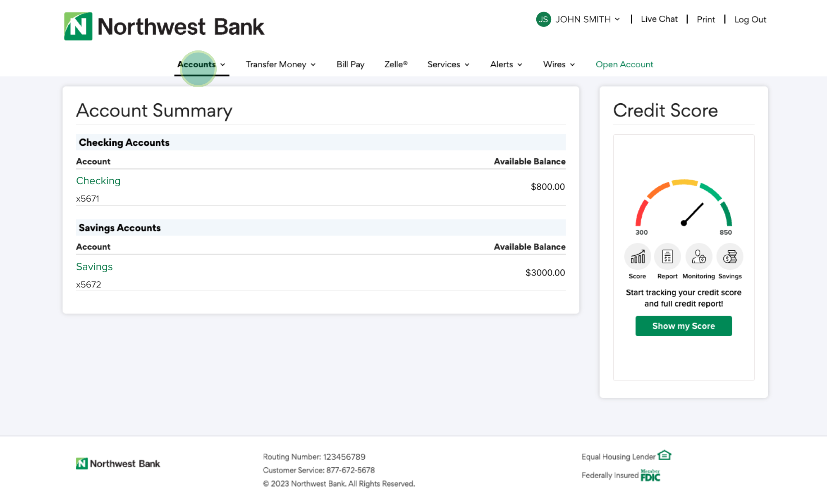Expand the John Smith user dropdown
The width and height of the screenshot is (827, 504).
point(587,19)
